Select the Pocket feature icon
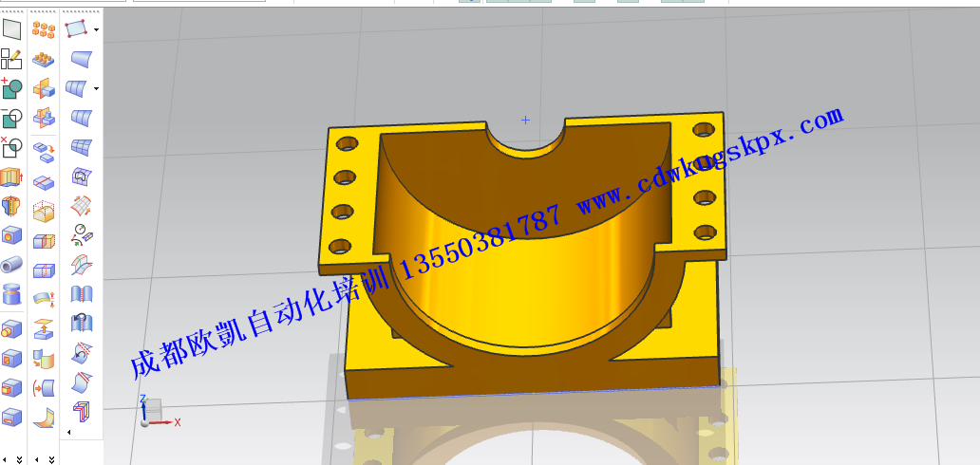This screenshot has height=465, width=980. [12, 358]
